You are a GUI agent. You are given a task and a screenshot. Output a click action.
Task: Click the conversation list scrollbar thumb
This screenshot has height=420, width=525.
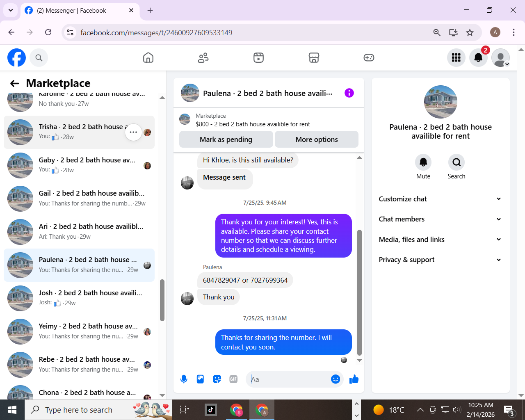click(162, 300)
